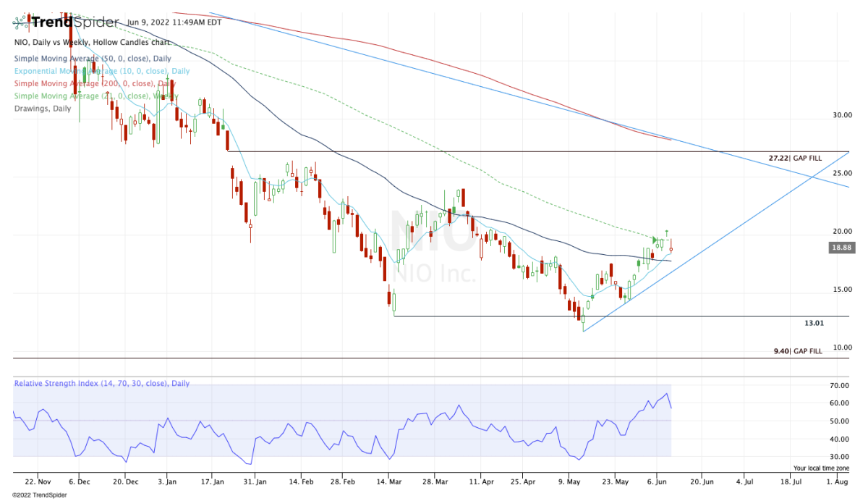Toggle the Simple Moving Average 200 Daily legend
Screen dimensions: 868x501
click(x=94, y=83)
